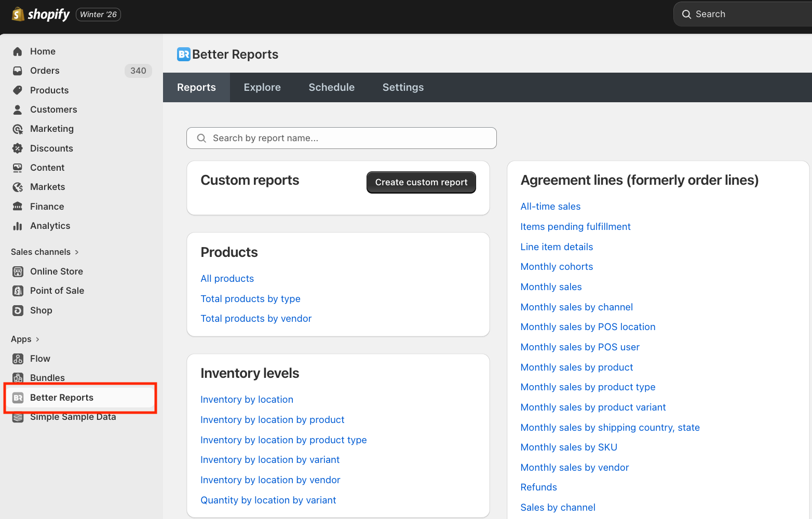Click the Simple Sample Data app icon
The image size is (812, 519).
(18, 417)
